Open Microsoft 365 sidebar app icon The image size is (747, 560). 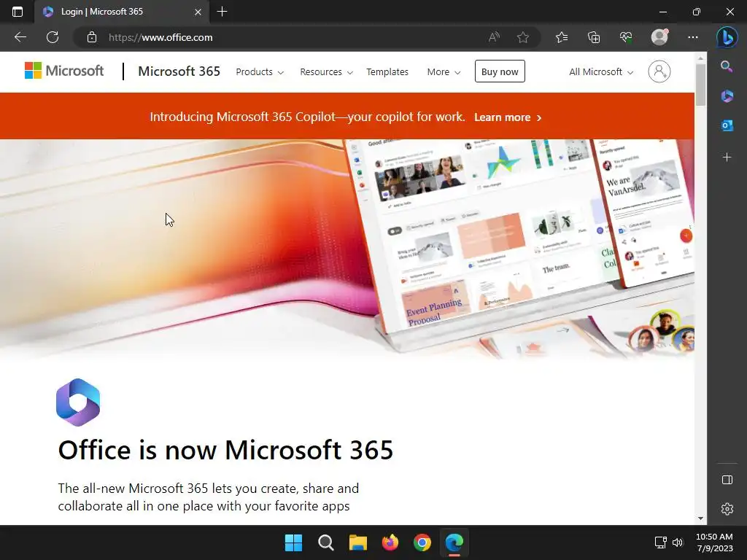pyautogui.click(x=727, y=96)
